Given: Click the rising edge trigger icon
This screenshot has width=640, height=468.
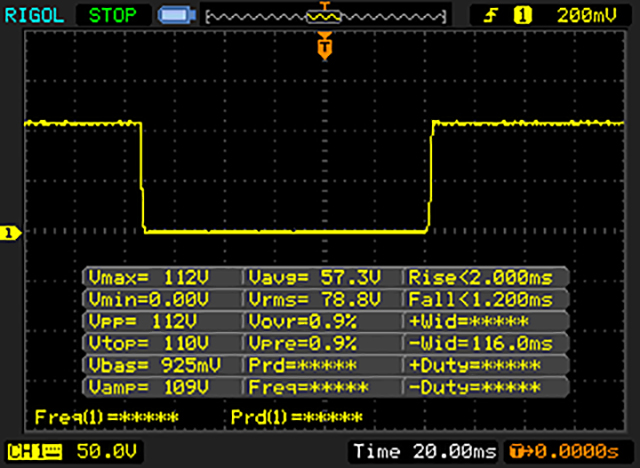Looking at the screenshot, I should [x=491, y=16].
